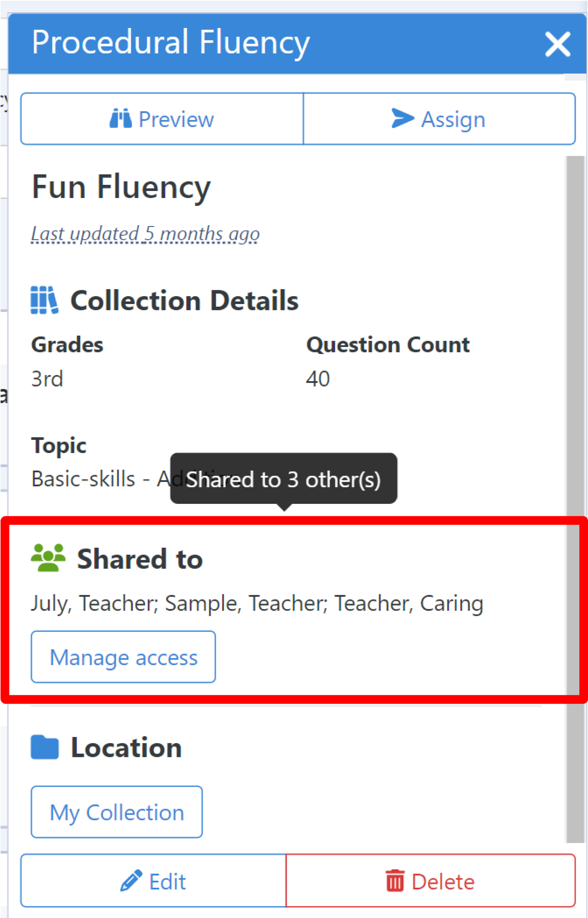Click the Preview button
The width and height of the screenshot is (588, 918).
(x=162, y=118)
